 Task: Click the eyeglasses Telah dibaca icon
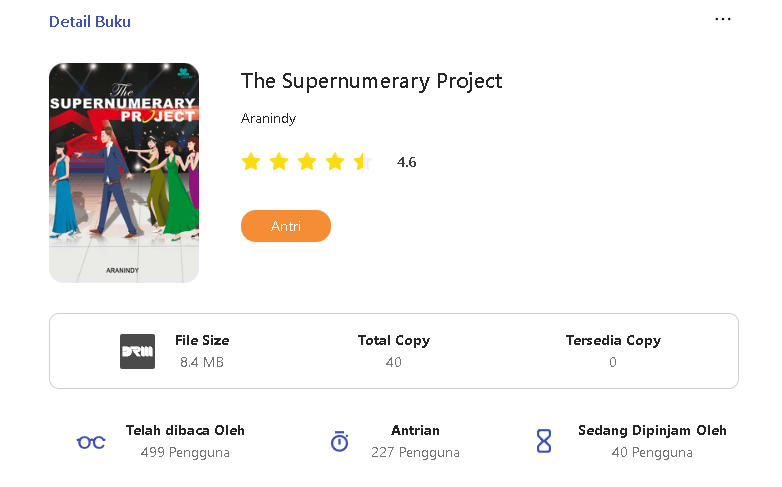[91, 442]
